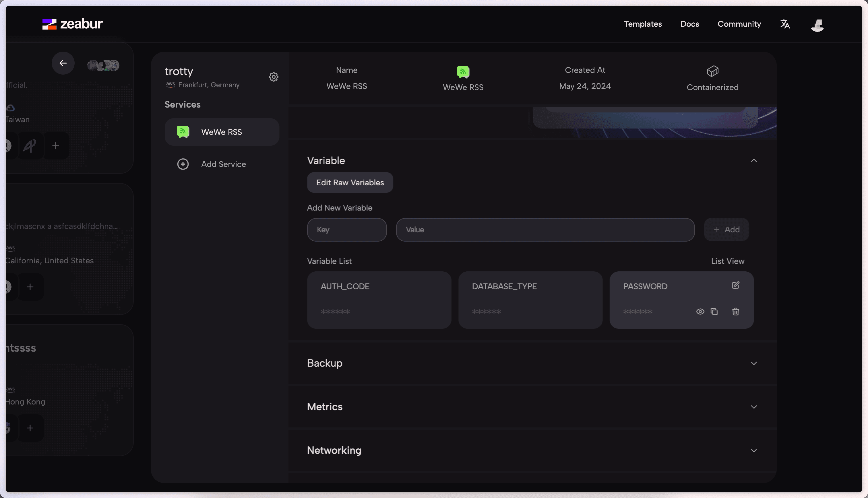Click the 'May 24, 2024' creation date
Viewport: 868px width, 498px height.
pyautogui.click(x=585, y=86)
